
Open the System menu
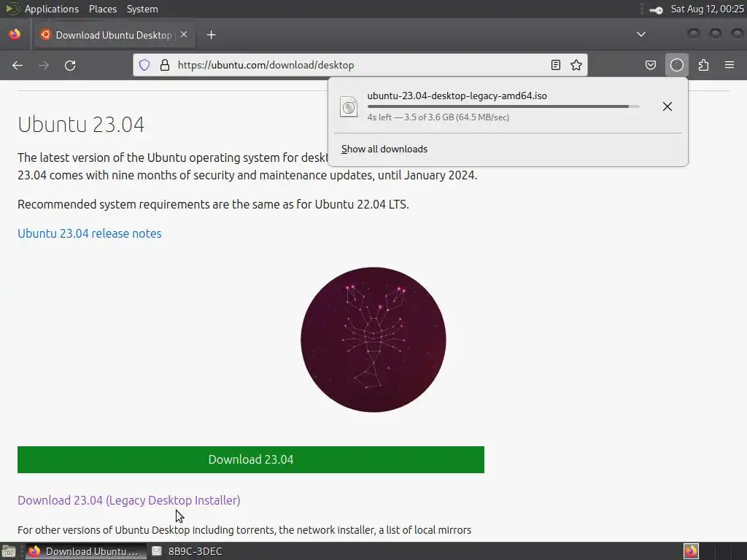142,9
